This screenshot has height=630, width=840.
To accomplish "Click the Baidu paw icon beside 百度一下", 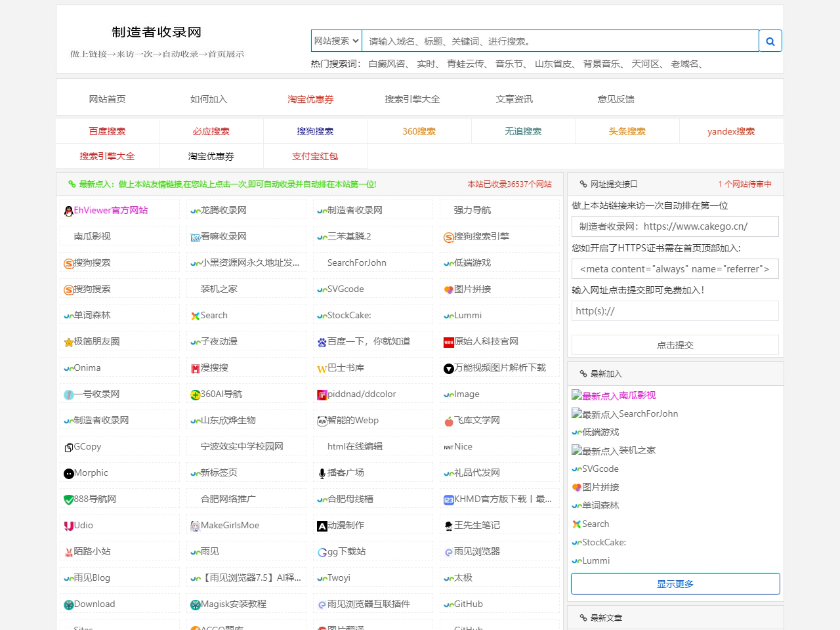I will [322, 342].
